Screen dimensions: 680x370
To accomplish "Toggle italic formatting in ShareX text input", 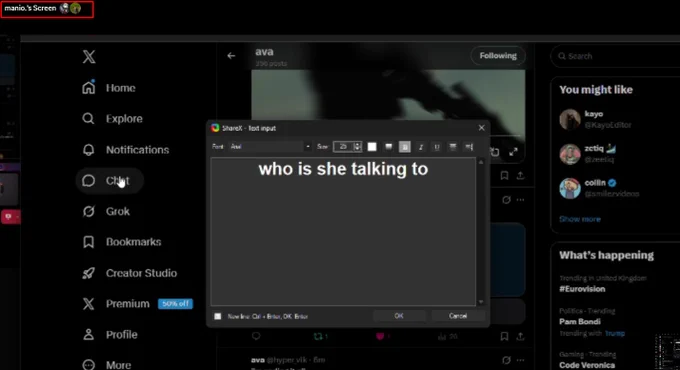I will tap(421, 147).
